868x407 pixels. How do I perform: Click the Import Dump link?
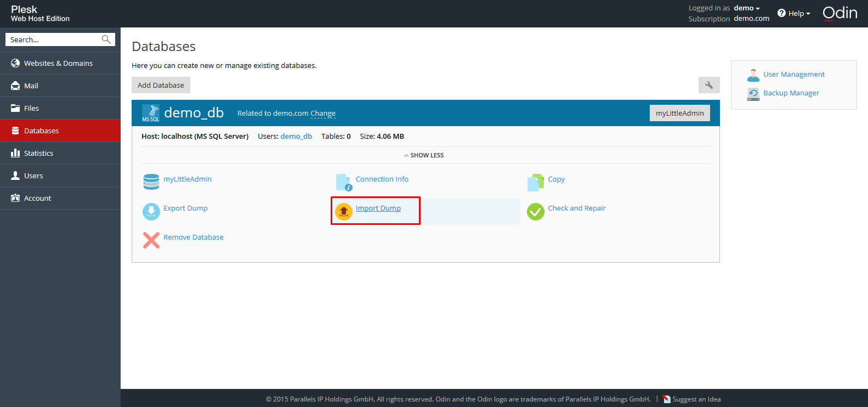coord(378,208)
